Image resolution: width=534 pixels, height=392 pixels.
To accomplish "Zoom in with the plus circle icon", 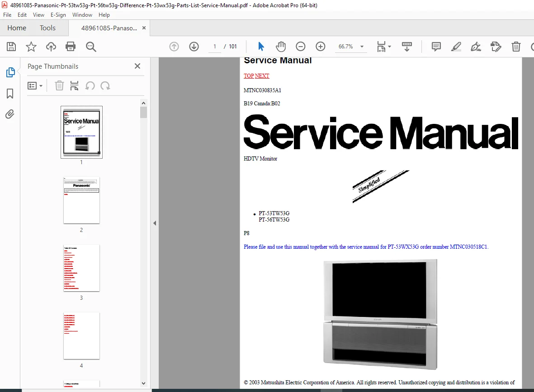I will pyautogui.click(x=321, y=47).
